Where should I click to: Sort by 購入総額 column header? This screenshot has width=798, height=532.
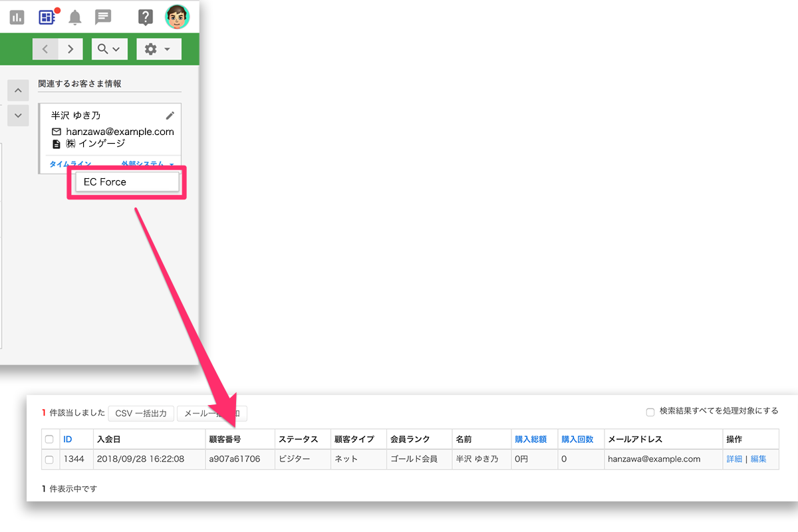(x=531, y=440)
